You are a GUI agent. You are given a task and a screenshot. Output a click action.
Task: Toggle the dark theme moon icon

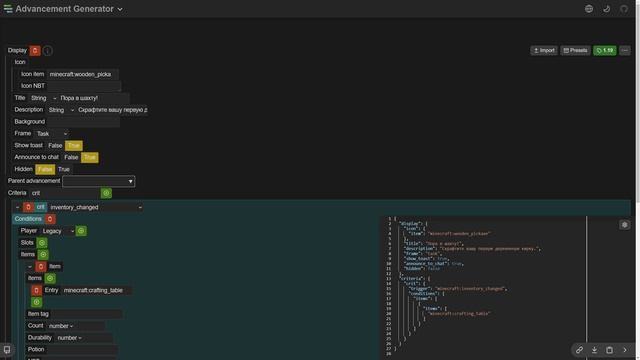click(606, 9)
